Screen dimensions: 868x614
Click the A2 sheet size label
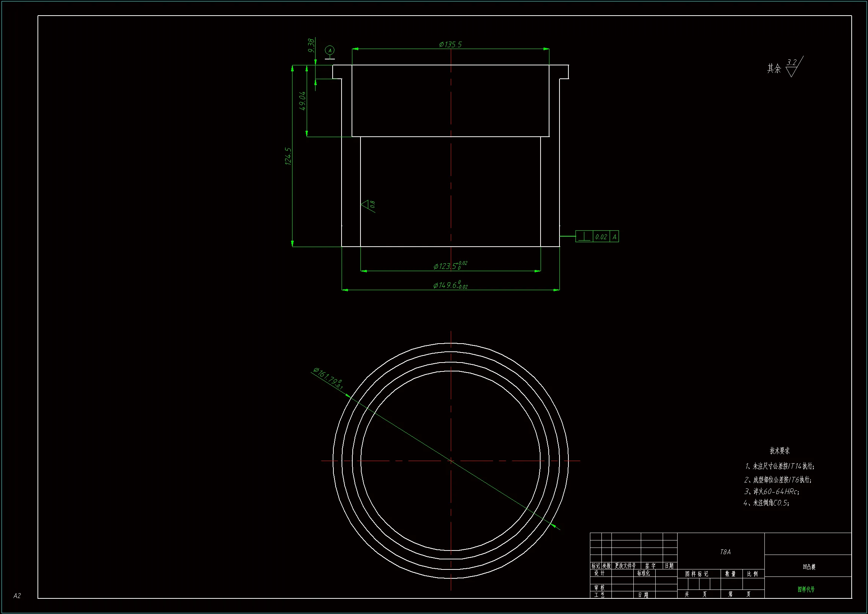(x=17, y=596)
